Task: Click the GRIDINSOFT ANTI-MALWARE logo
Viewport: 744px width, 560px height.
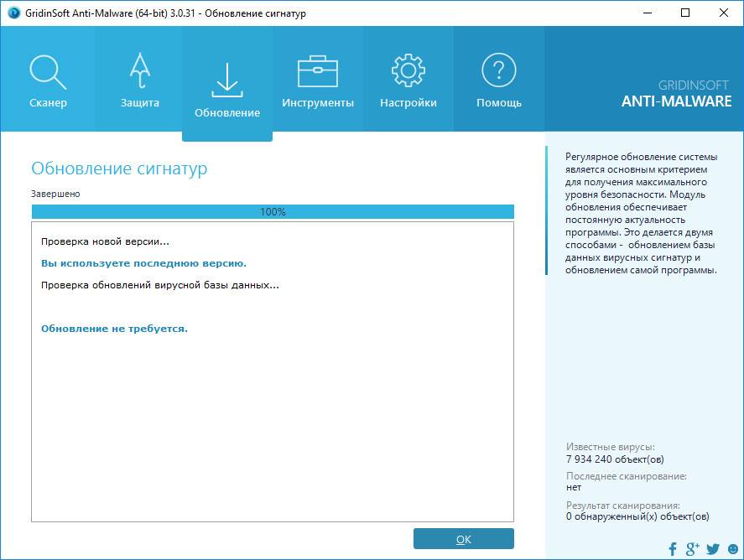Action: (x=676, y=94)
